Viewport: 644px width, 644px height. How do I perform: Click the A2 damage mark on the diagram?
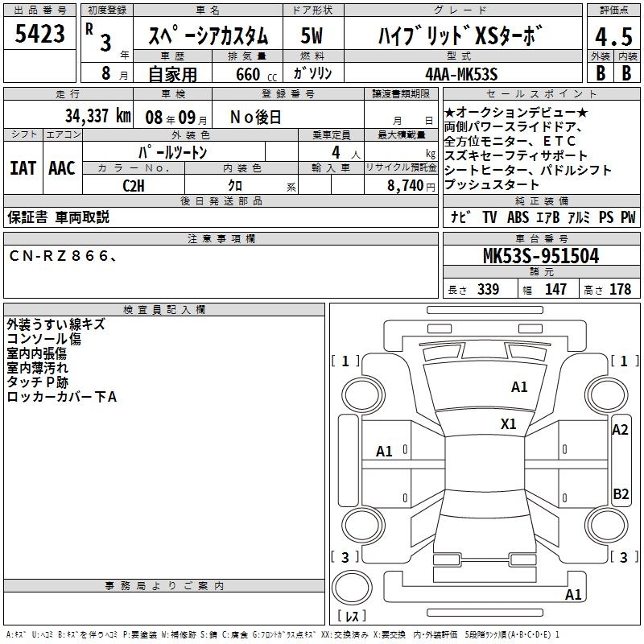pyautogui.click(x=620, y=430)
